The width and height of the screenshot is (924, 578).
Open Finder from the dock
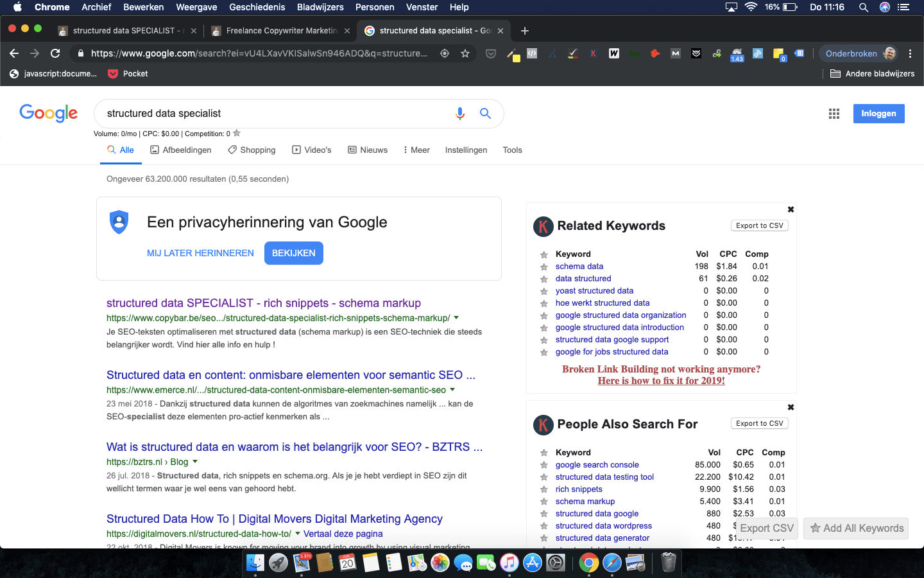pos(255,563)
